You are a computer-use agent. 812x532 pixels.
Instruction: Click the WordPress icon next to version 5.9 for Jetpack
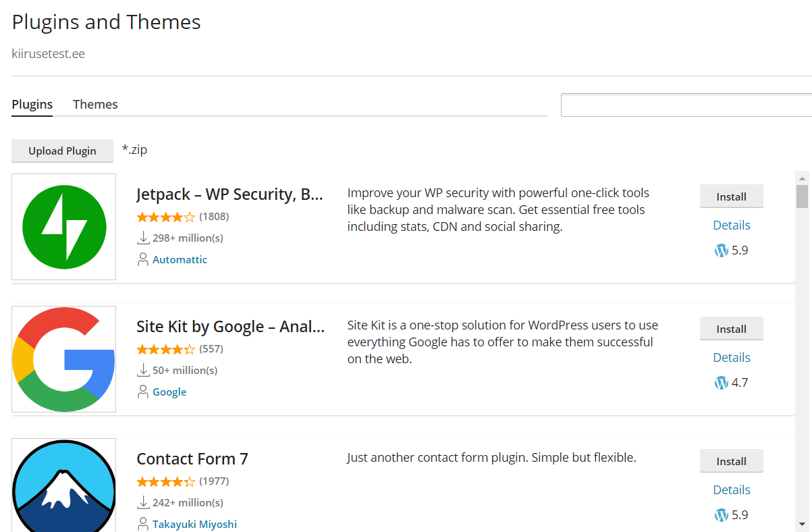[x=720, y=250]
